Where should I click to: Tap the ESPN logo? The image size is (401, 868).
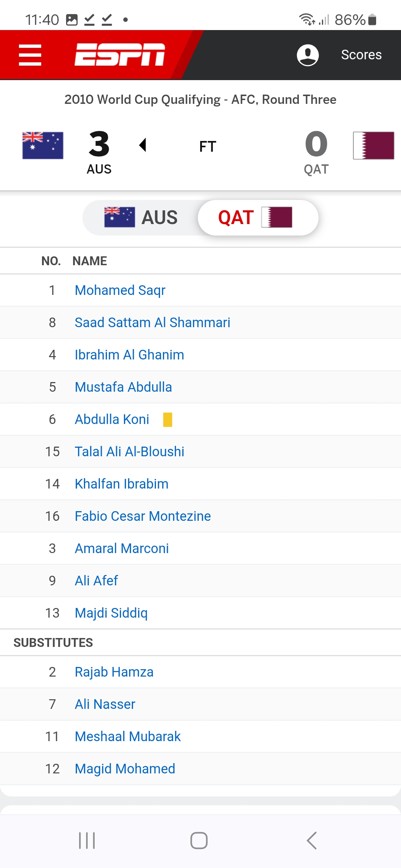click(120, 55)
